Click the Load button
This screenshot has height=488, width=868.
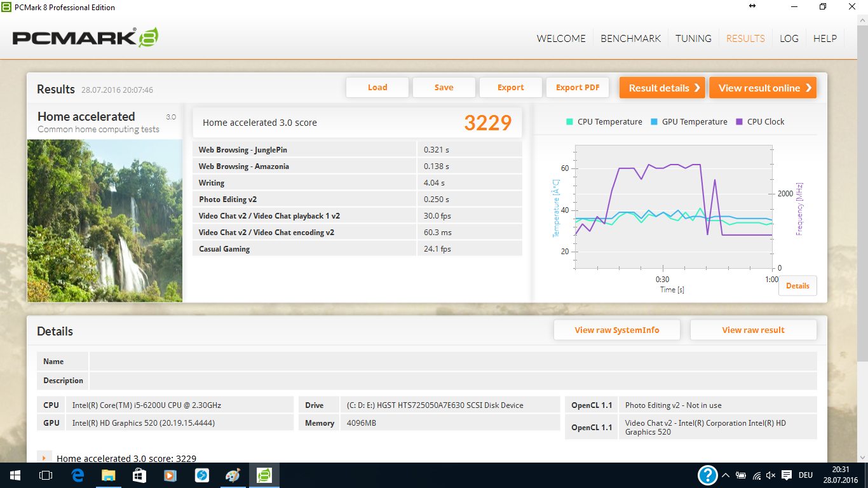(377, 88)
